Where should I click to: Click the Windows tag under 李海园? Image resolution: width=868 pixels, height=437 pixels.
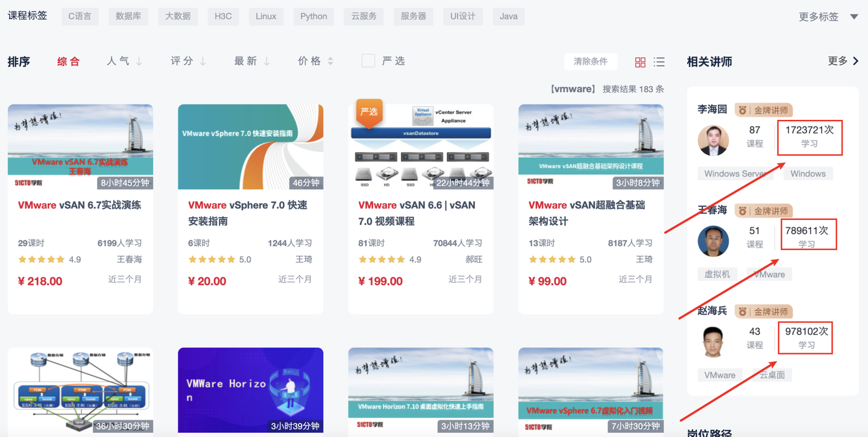coord(808,174)
